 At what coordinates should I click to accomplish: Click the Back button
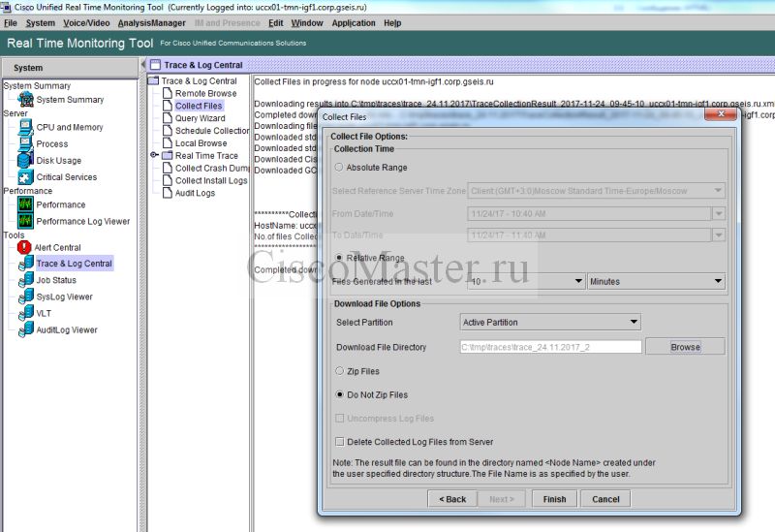coord(452,499)
